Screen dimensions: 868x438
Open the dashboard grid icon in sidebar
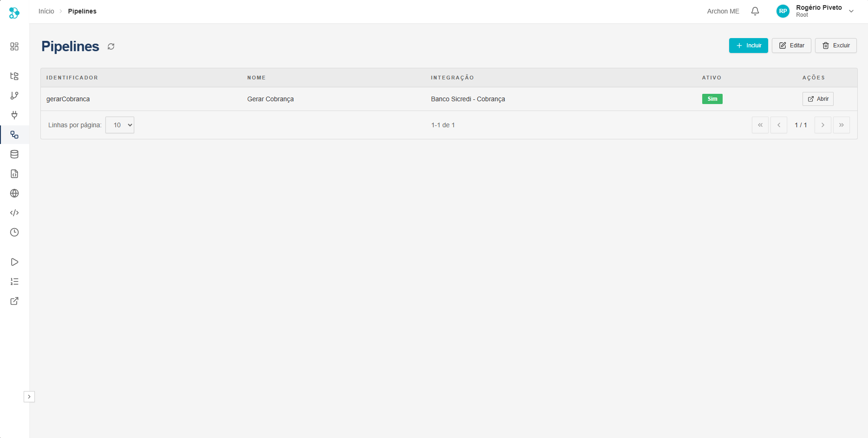14,46
